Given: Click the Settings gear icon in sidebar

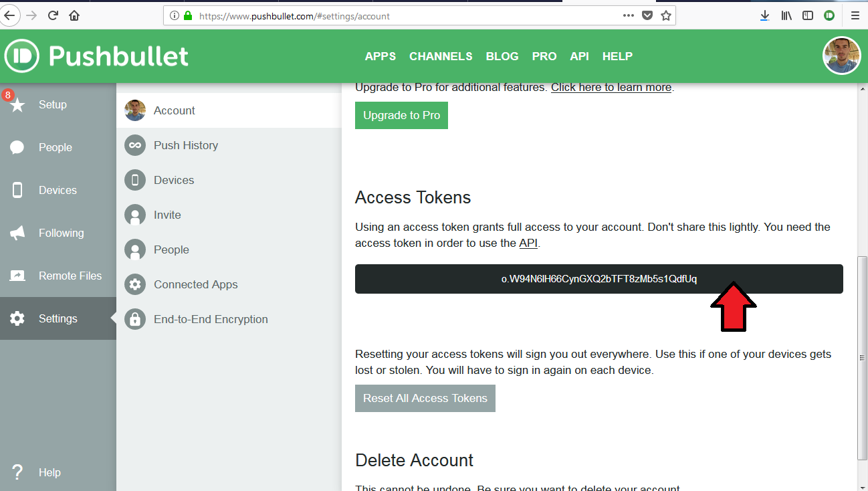Looking at the screenshot, I should point(17,318).
